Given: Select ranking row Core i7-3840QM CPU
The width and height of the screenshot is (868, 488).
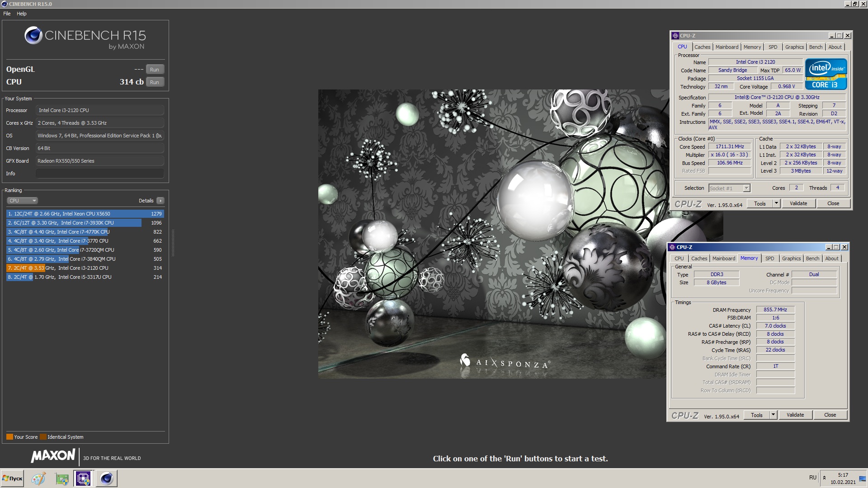Looking at the screenshot, I should [x=85, y=259].
